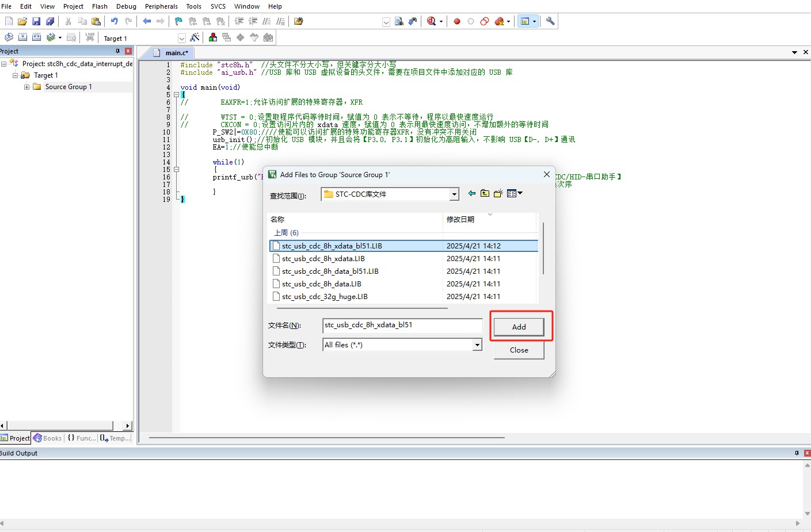Open the Window layout icon dropdown arrow
811x532 pixels.
click(x=534, y=21)
